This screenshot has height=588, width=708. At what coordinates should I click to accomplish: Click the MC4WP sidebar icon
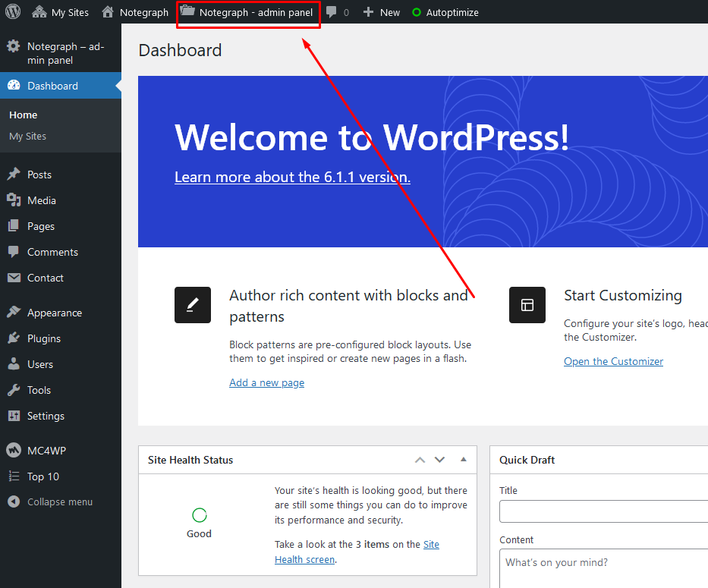(14, 451)
